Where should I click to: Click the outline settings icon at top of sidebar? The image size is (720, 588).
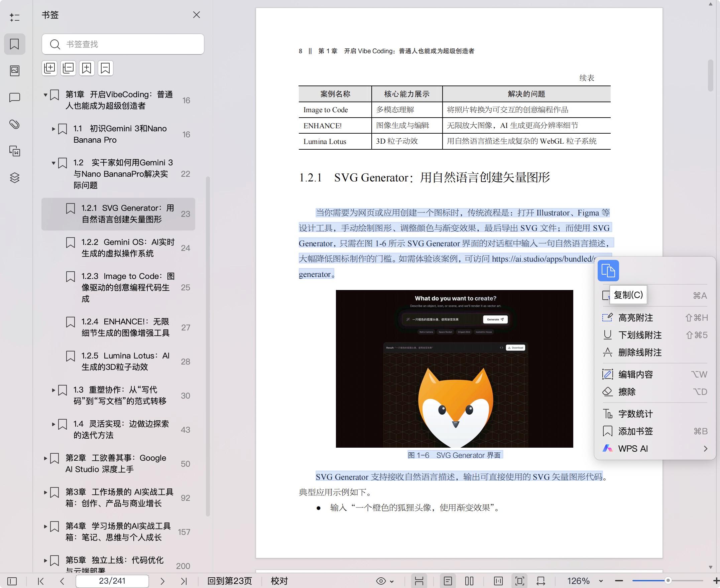point(15,17)
